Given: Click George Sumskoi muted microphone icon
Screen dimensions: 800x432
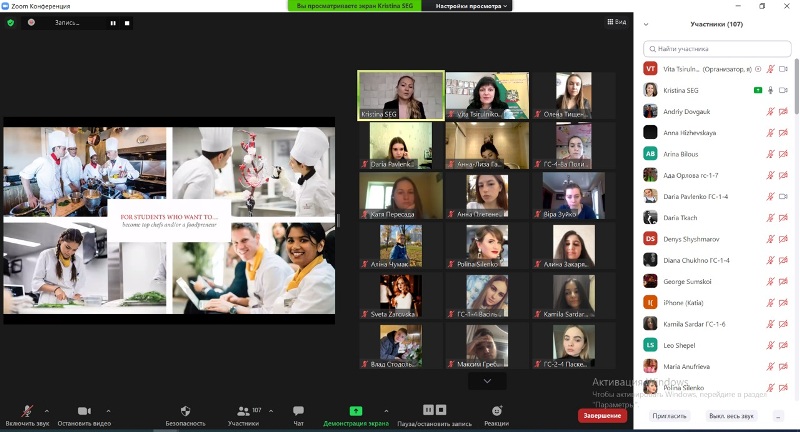Looking at the screenshot, I should (770, 282).
